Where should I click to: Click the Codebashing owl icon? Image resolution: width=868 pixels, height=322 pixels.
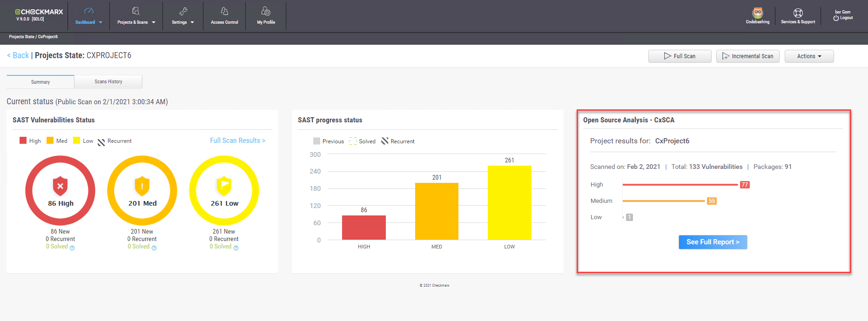757,13
